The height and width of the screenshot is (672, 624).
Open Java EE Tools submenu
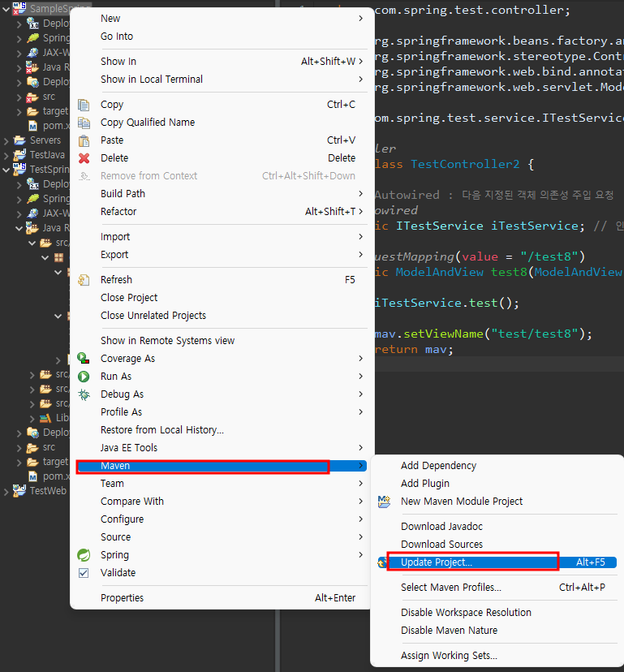point(222,448)
